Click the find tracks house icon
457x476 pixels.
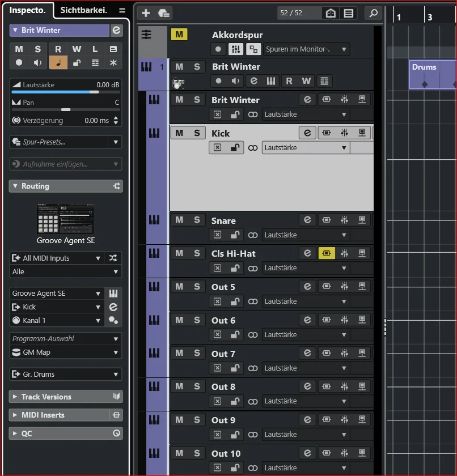pos(331,13)
